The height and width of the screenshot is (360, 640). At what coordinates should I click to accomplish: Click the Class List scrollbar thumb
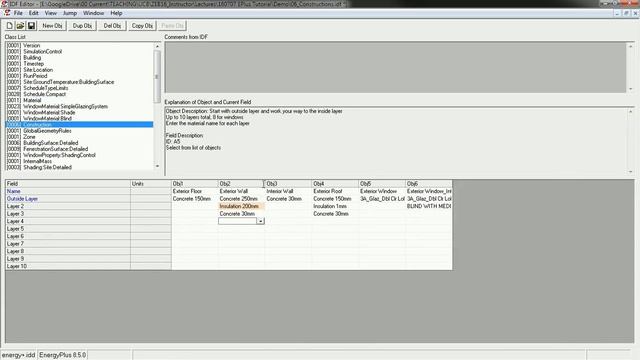[157, 76]
